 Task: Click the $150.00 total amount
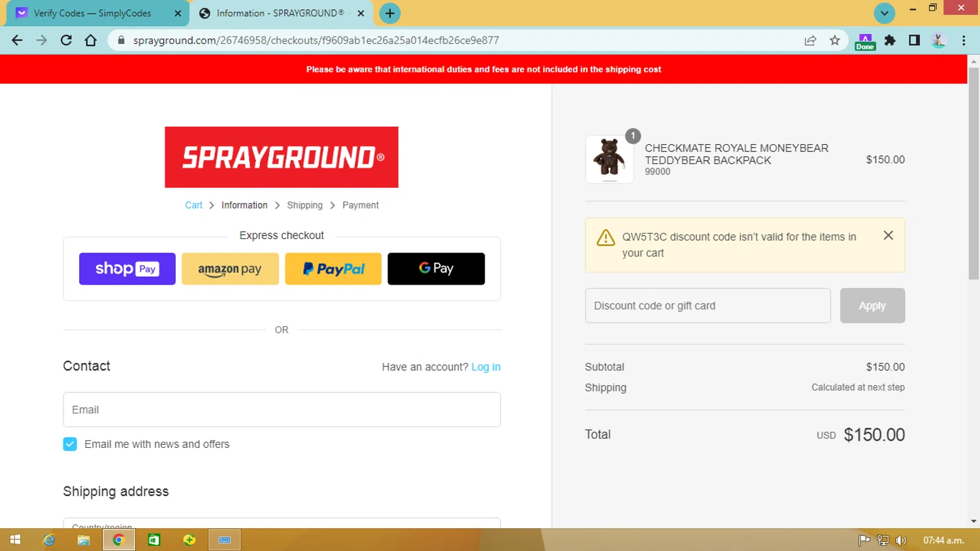tap(874, 435)
